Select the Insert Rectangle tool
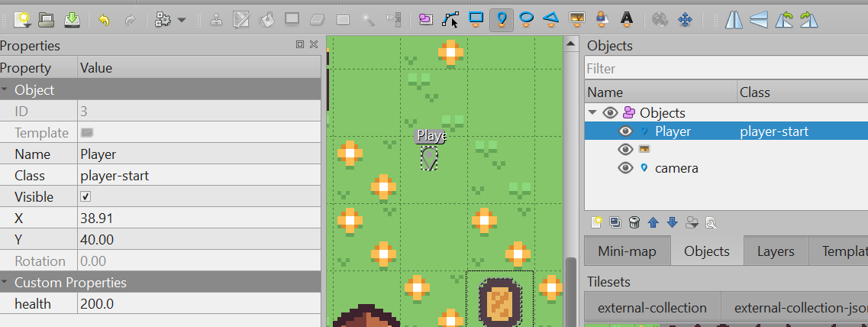This screenshot has width=868, height=327. click(x=476, y=19)
